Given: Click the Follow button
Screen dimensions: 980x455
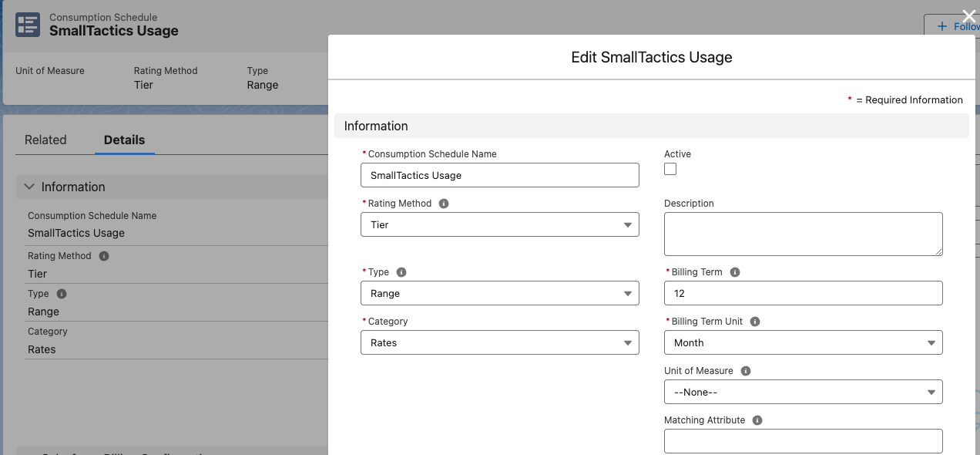Looking at the screenshot, I should (952, 26).
